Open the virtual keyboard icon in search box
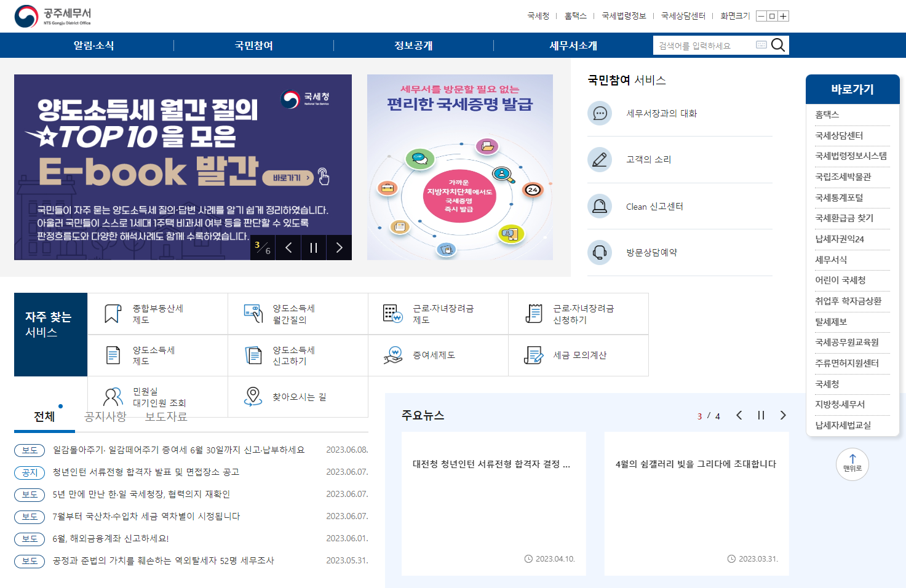This screenshot has height=588, width=906. (761, 45)
